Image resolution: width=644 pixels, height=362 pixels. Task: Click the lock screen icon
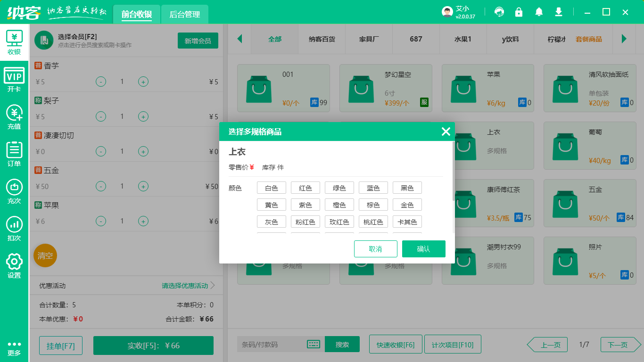point(519,12)
